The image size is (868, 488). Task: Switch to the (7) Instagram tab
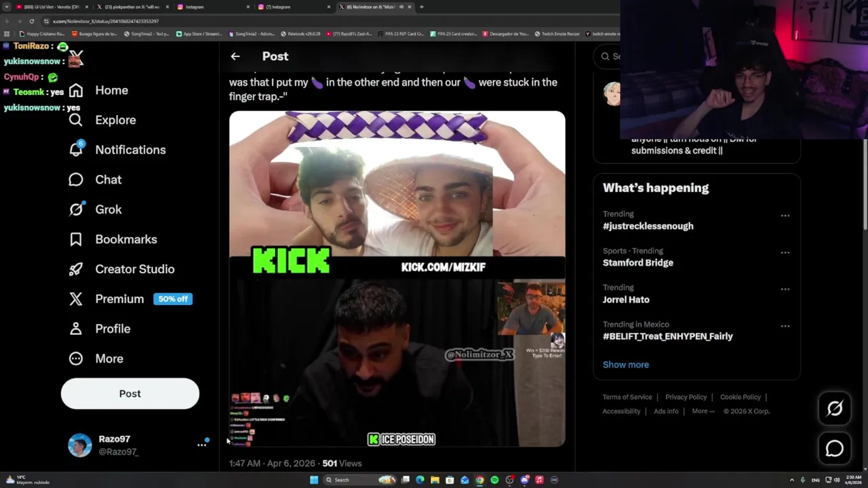coord(294,7)
